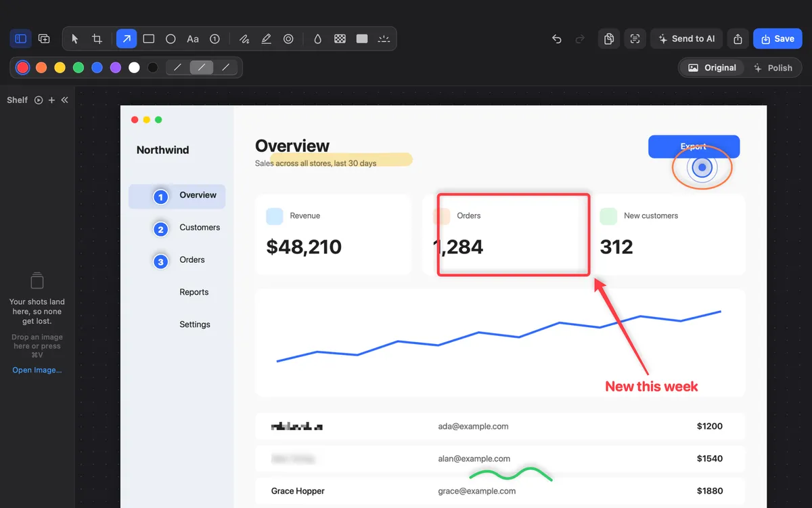This screenshot has height=508, width=812.
Task: Pick the green color swatch
Action: coord(78,68)
